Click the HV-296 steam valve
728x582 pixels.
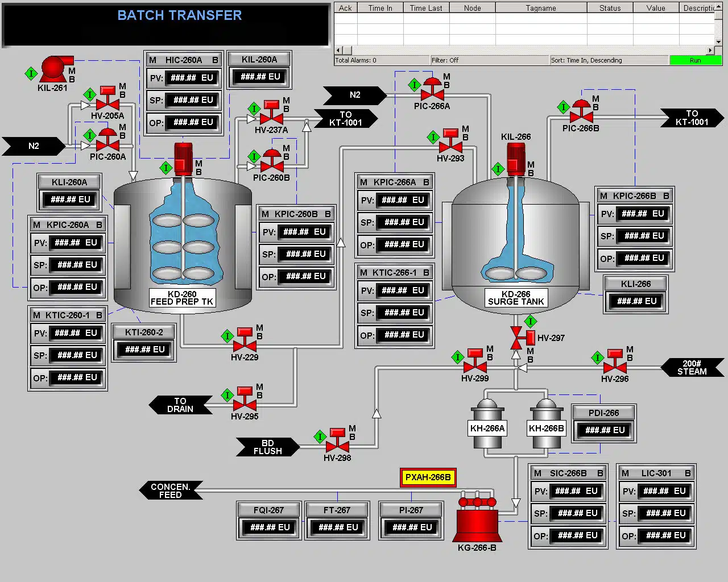point(615,363)
